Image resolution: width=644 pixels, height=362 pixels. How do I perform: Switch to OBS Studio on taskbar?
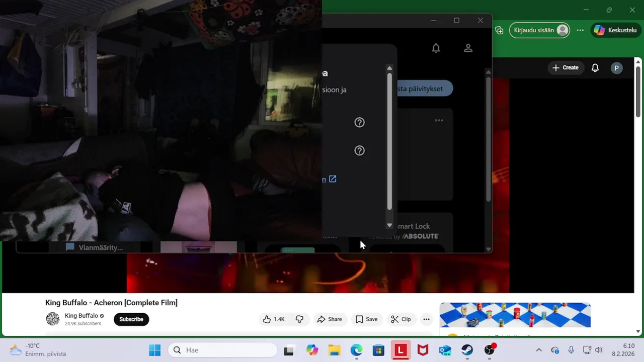point(490,350)
